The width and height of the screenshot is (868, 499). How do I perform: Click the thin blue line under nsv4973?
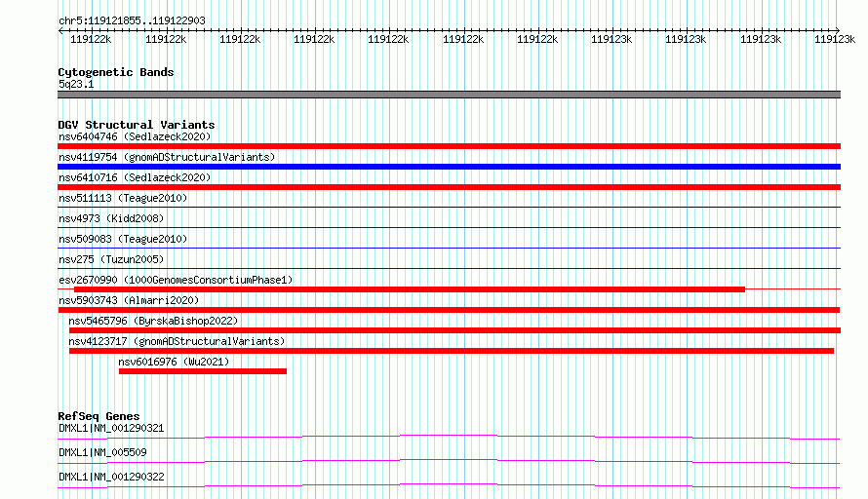pos(449,228)
